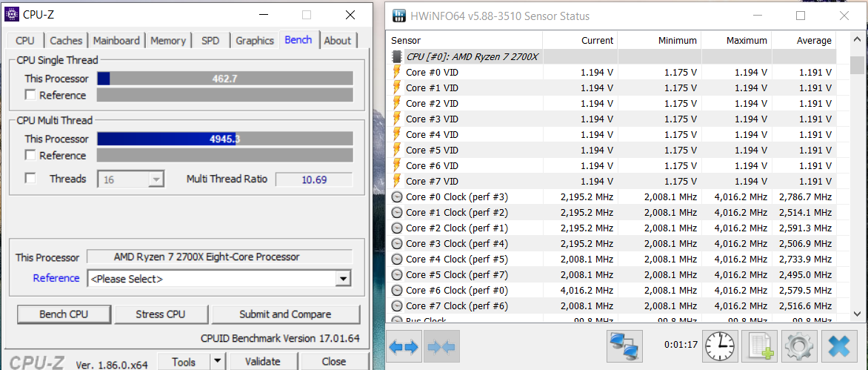Click the clock icon for Core #1 Clock
Screen dimensions: 868x370
(x=397, y=212)
